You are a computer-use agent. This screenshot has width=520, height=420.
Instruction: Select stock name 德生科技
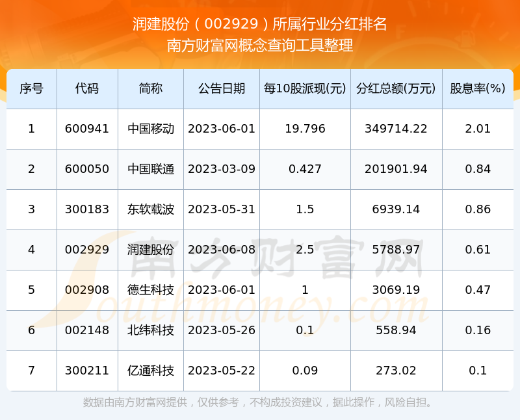tap(151, 290)
